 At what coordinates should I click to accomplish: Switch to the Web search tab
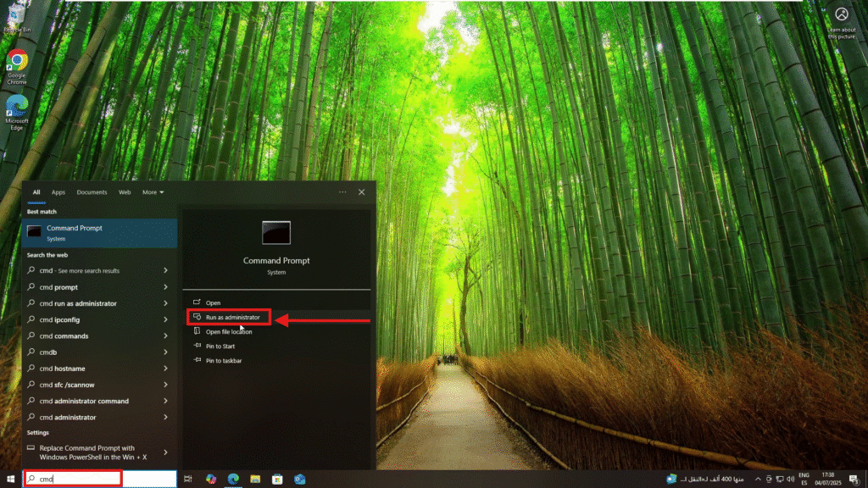click(x=125, y=192)
